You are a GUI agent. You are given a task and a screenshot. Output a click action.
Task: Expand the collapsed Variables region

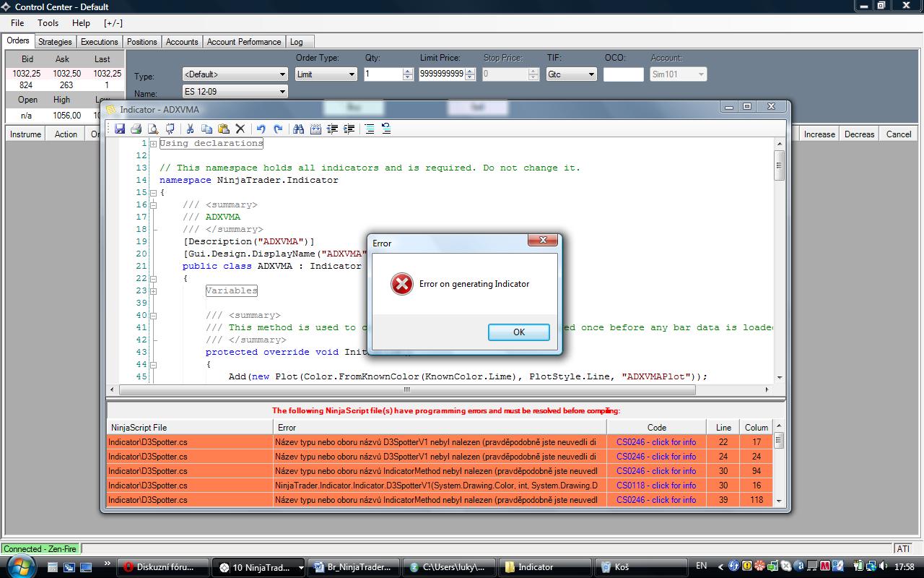click(x=153, y=291)
